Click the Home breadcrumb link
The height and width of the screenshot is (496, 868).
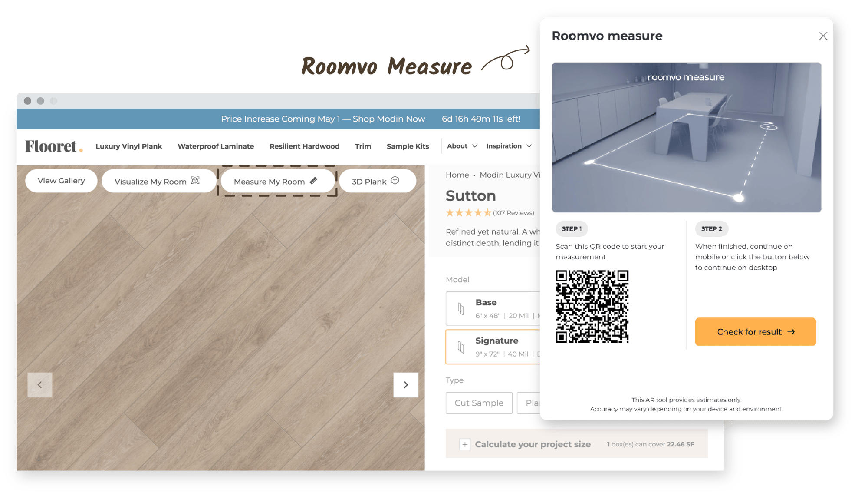pyautogui.click(x=457, y=175)
